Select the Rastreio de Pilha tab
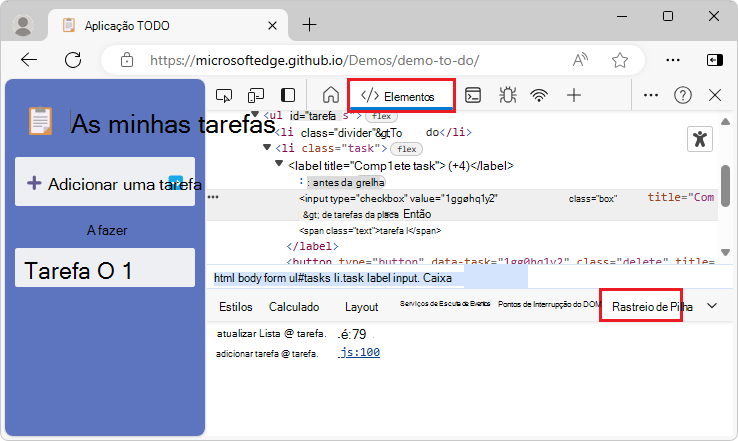The image size is (738, 441). coord(651,307)
